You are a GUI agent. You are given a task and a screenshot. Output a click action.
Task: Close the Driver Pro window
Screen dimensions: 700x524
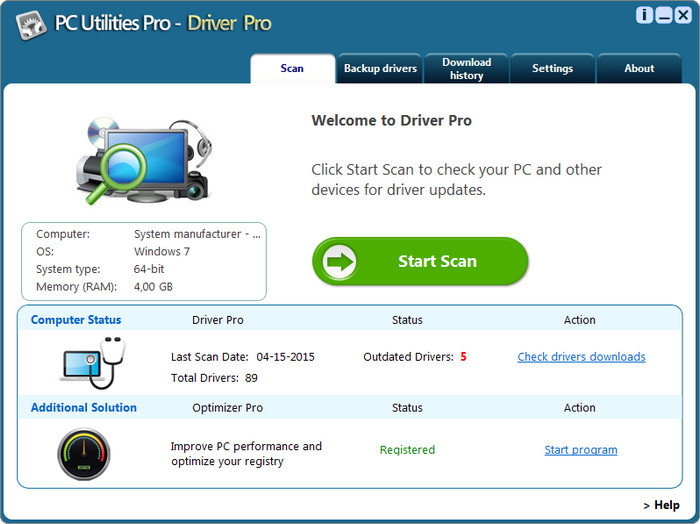(683, 15)
